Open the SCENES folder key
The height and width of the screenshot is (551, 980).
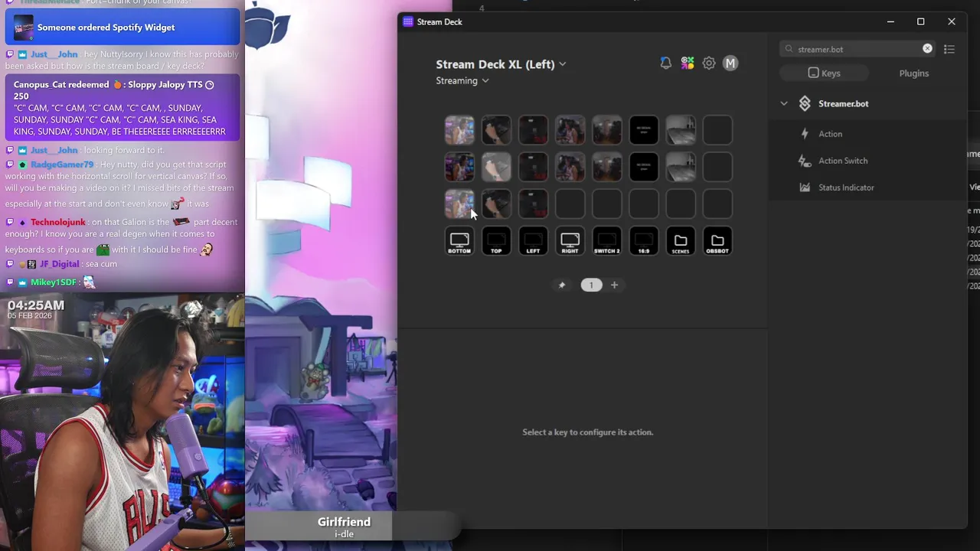click(680, 241)
